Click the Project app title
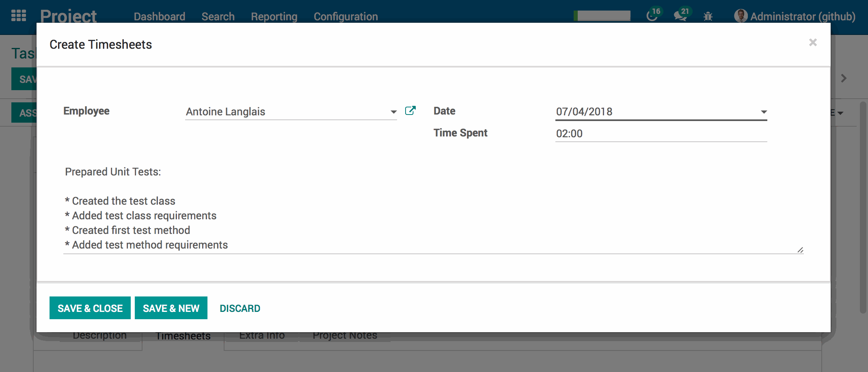 click(68, 16)
